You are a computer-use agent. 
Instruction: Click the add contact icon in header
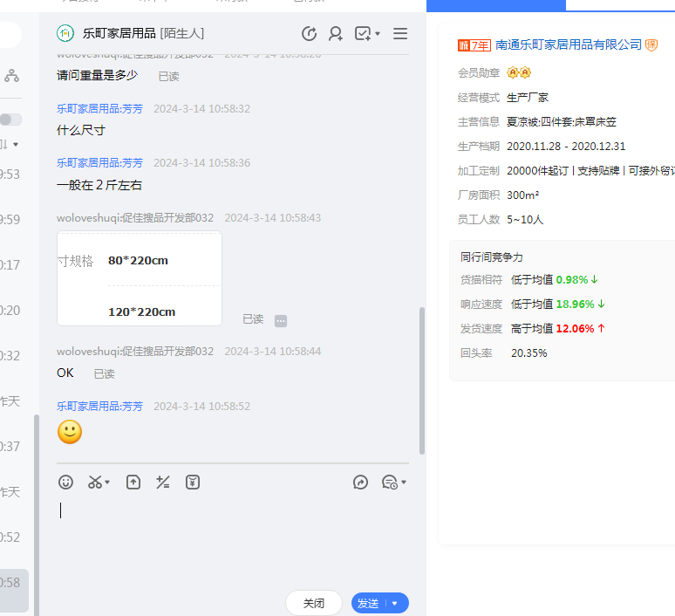coord(335,34)
